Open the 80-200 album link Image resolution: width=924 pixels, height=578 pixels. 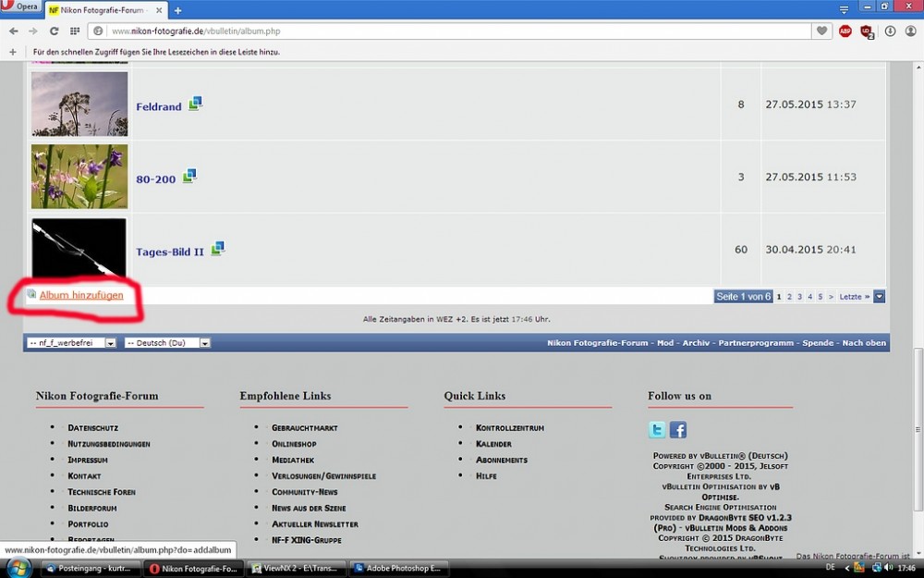tap(155, 179)
